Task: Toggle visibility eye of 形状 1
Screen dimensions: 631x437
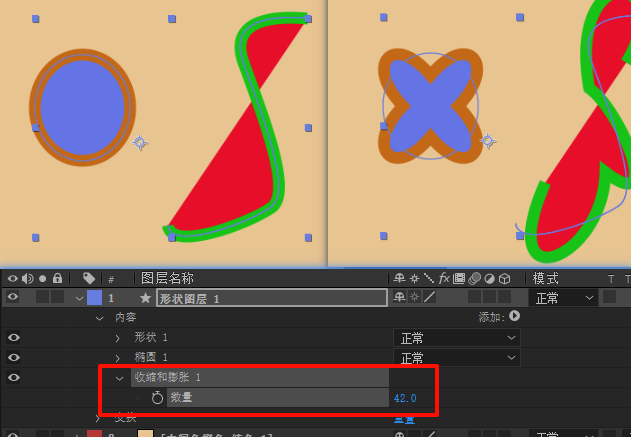Action: (x=13, y=337)
